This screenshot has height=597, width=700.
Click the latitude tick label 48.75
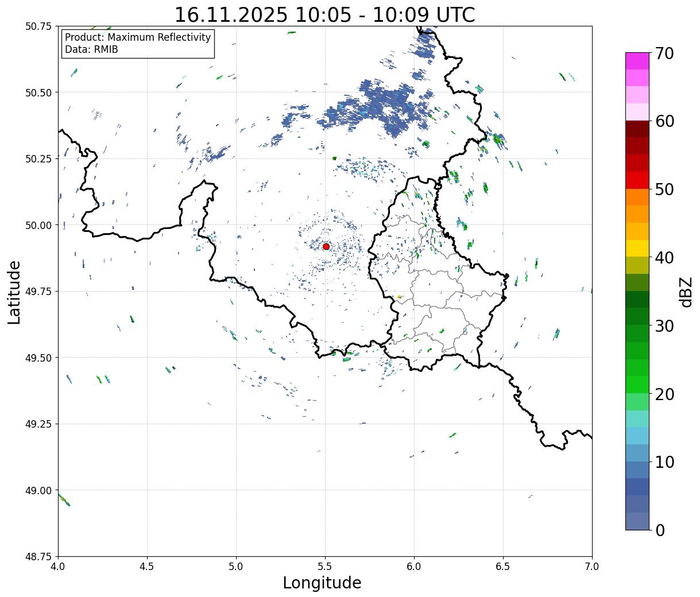38,557
